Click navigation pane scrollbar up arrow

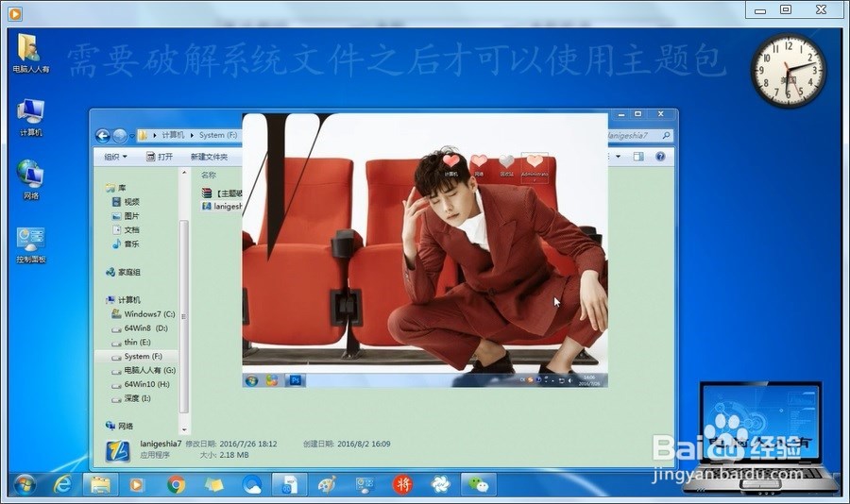(x=184, y=173)
